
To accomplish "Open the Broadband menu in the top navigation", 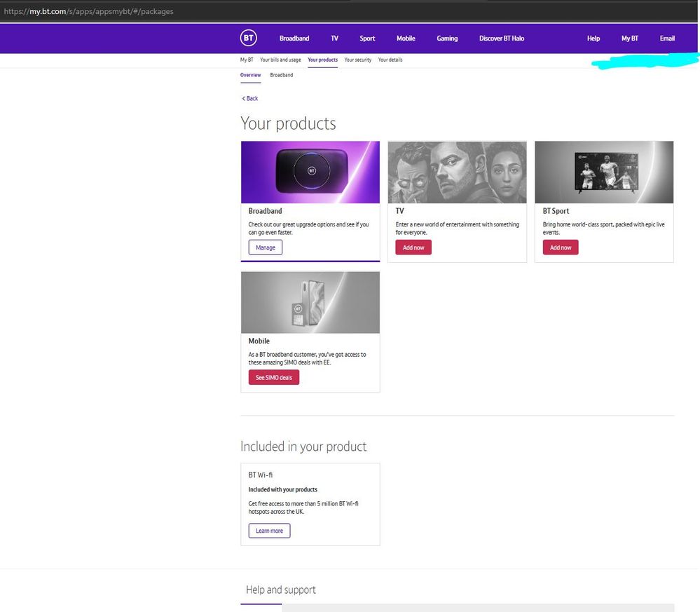I will point(294,39).
